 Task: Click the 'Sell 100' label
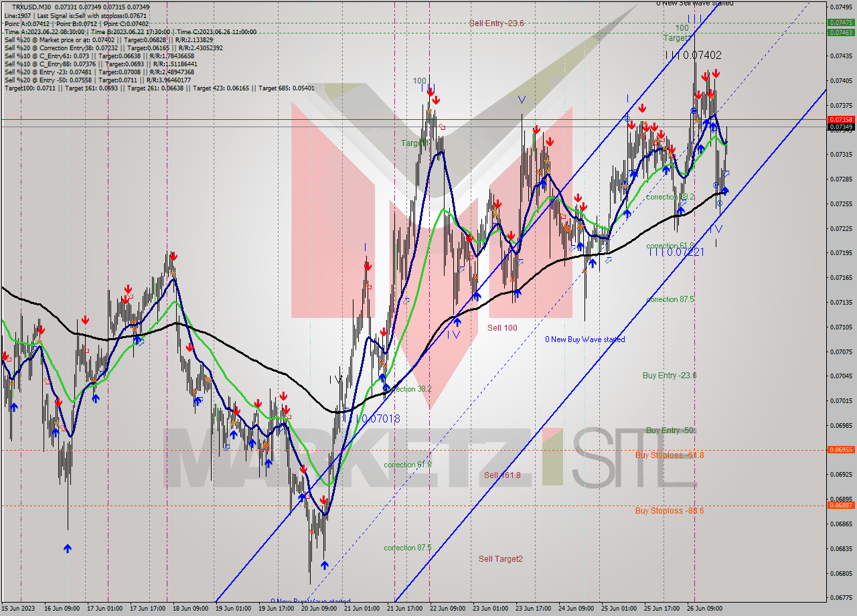(502, 327)
